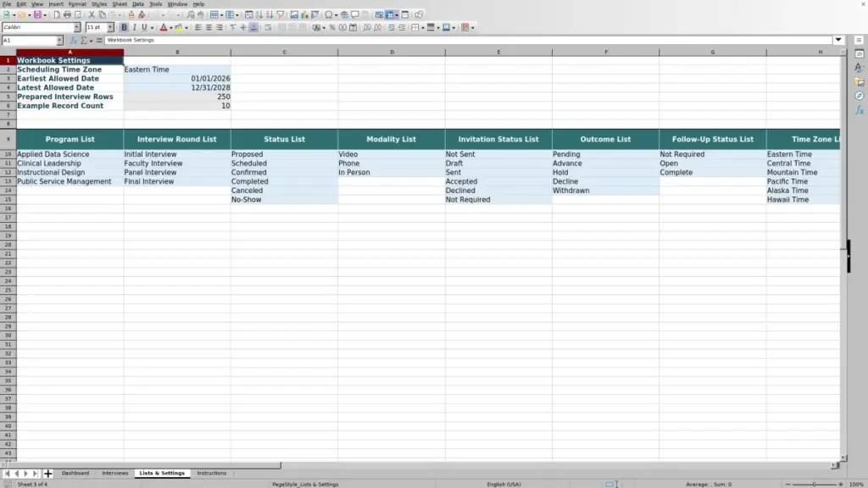This screenshot has width=868, height=488.
Task: Toggle Bold formatting
Action: click(x=124, y=28)
